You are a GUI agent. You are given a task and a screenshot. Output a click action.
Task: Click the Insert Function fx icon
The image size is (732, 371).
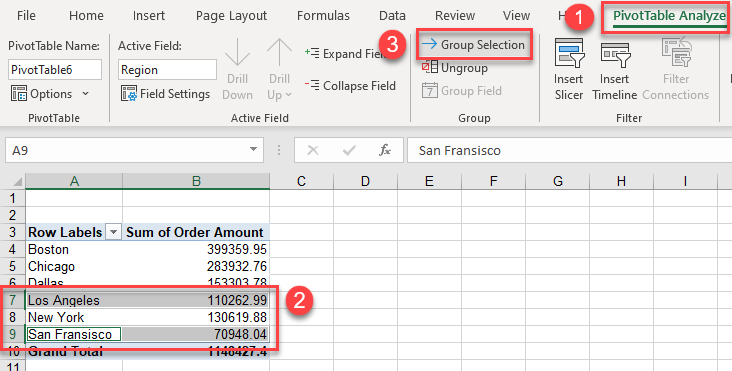[x=385, y=150]
